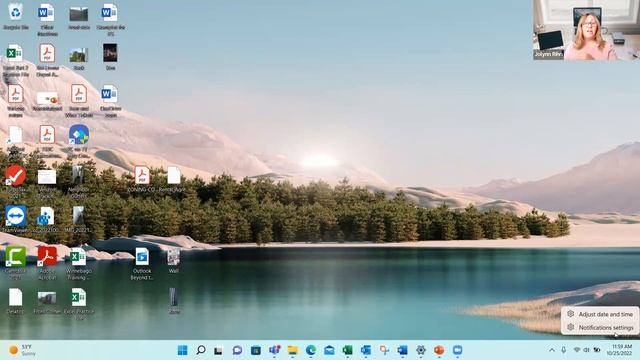Choose Adjust date and time
This screenshot has height=360, width=640.
pos(600,314)
